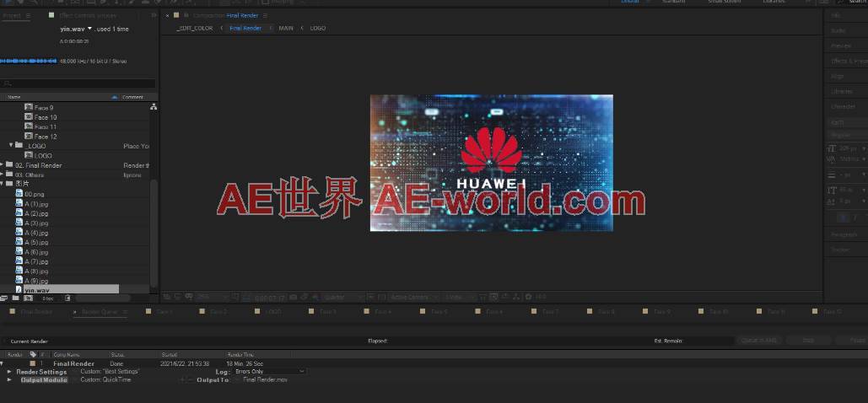This screenshot has width=868, height=403.
Task: Click the Face 9 composition icon
Action: (29, 108)
